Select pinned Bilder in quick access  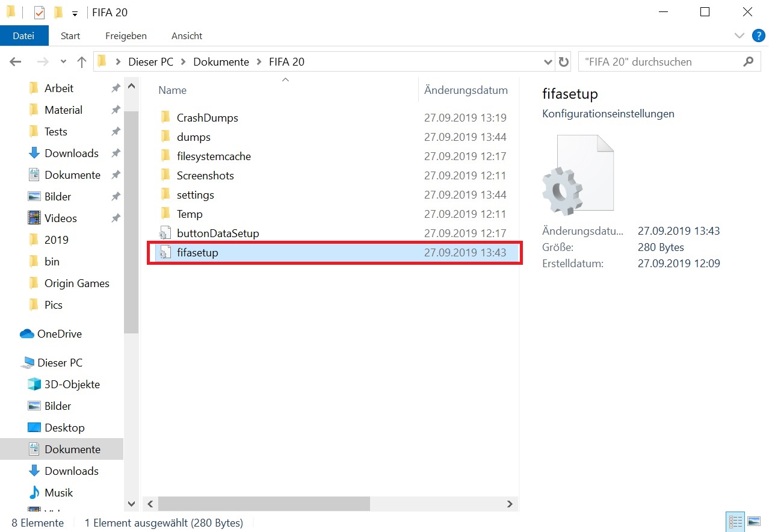[58, 196]
